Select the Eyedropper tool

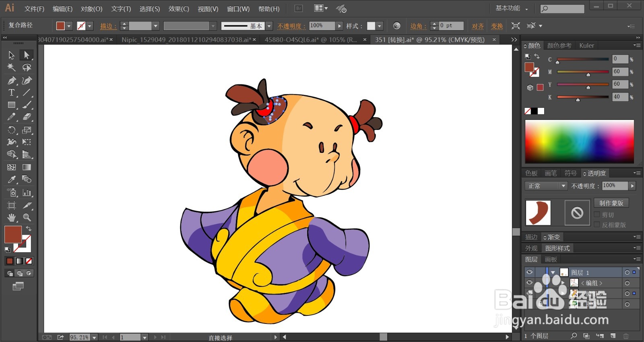(x=11, y=179)
